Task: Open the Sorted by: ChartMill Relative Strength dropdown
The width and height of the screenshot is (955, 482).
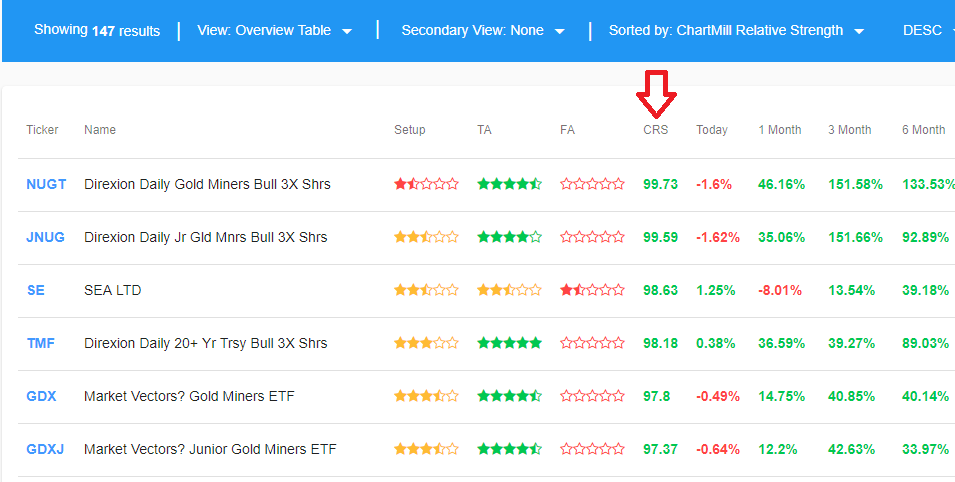Action: tap(736, 30)
